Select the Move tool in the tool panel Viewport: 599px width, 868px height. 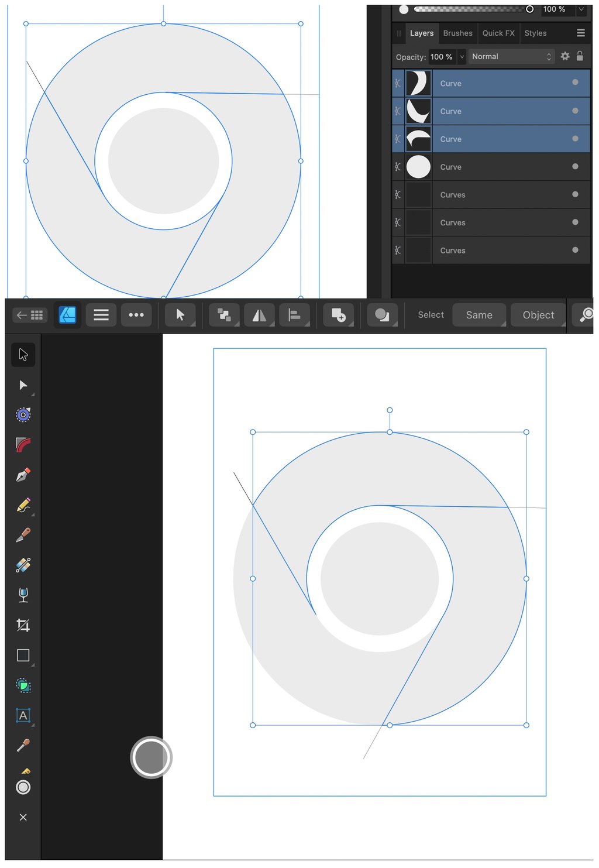(23, 355)
